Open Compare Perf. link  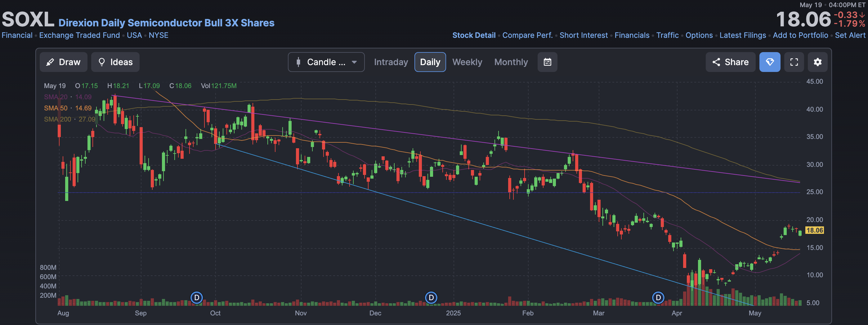(527, 35)
